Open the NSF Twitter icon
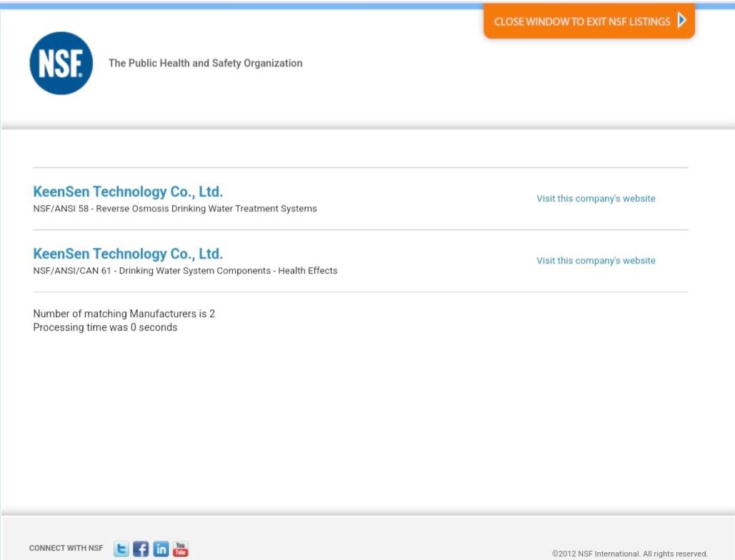This screenshot has height=560, width=735. click(121, 549)
